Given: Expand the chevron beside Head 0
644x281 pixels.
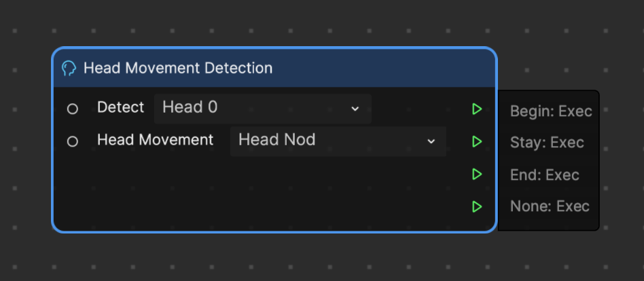Looking at the screenshot, I should coord(355,109).
